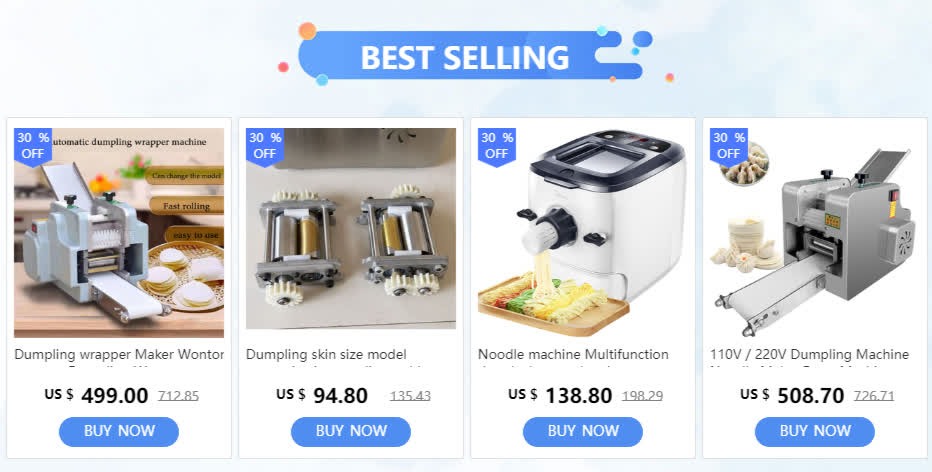Click the 30% OFF badge on dumpling skin model
Viewport: 932px width, 472px height.
click(x=265, y=147)
